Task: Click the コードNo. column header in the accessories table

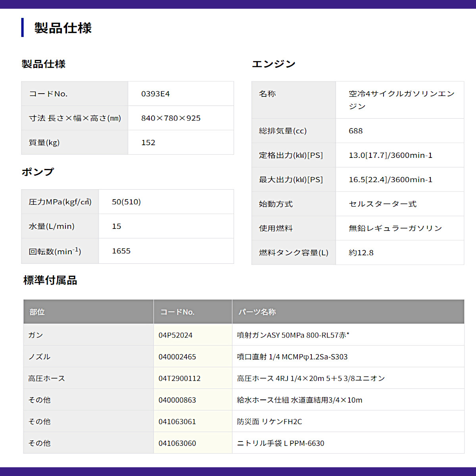Action: point(177,312)
